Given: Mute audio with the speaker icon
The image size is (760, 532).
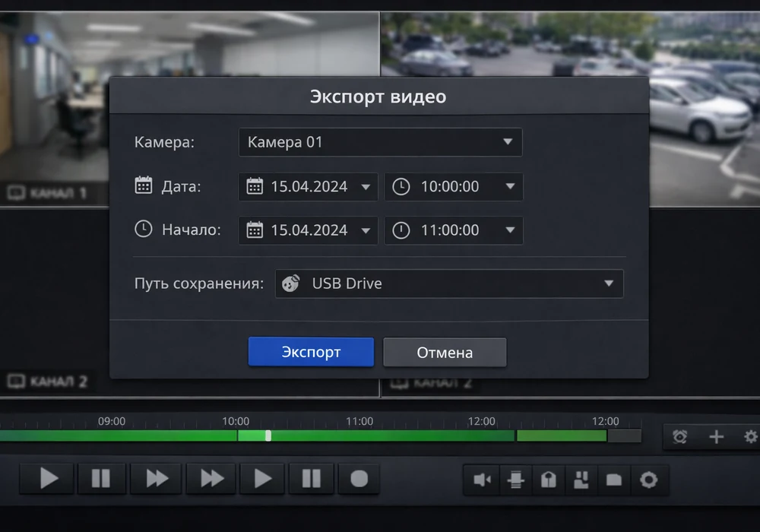Looking at the screenshot, I should click(482, 480).
